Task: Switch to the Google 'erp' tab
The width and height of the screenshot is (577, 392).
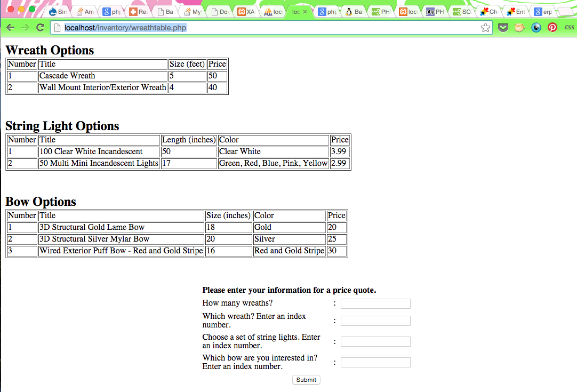Action: tap(543, 12)
